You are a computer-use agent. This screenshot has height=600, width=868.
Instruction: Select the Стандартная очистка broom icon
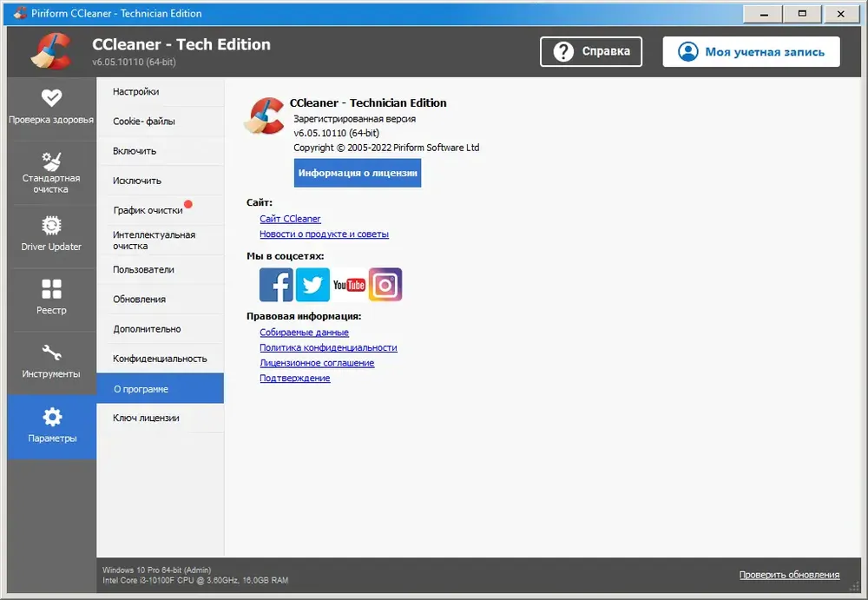click(x=51, y=162)
